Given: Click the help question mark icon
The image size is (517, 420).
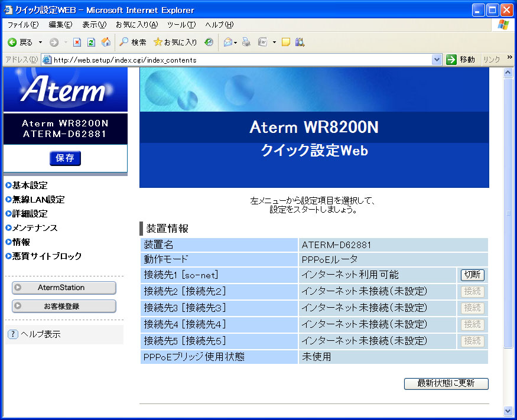Looking at the screenshot, I should coord(12,334).
